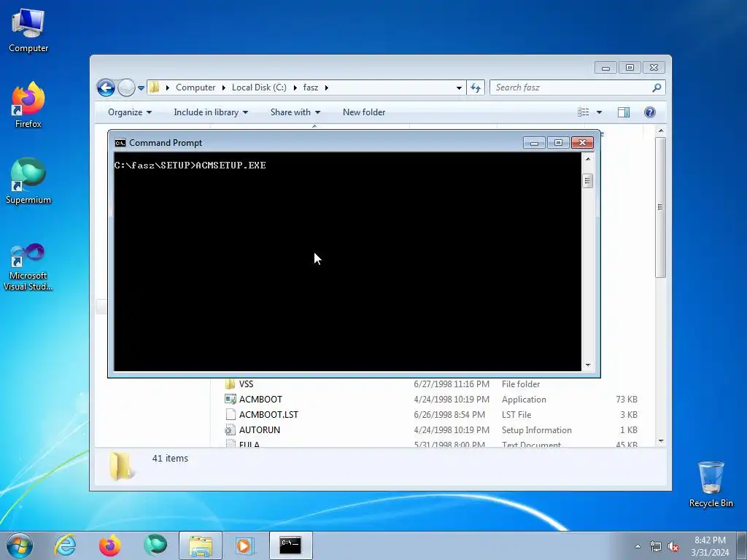The width and height of the screenshot is (747, 560).
Task: Select the ACMBOOT application file
Action: tap(430, 400)
